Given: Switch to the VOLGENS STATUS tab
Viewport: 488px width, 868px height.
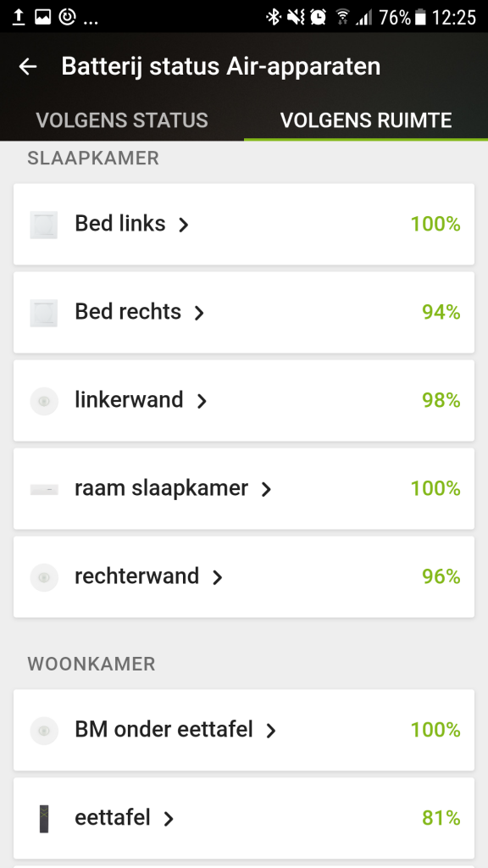Looking at the screenshot, I should [x=121, y=120].
